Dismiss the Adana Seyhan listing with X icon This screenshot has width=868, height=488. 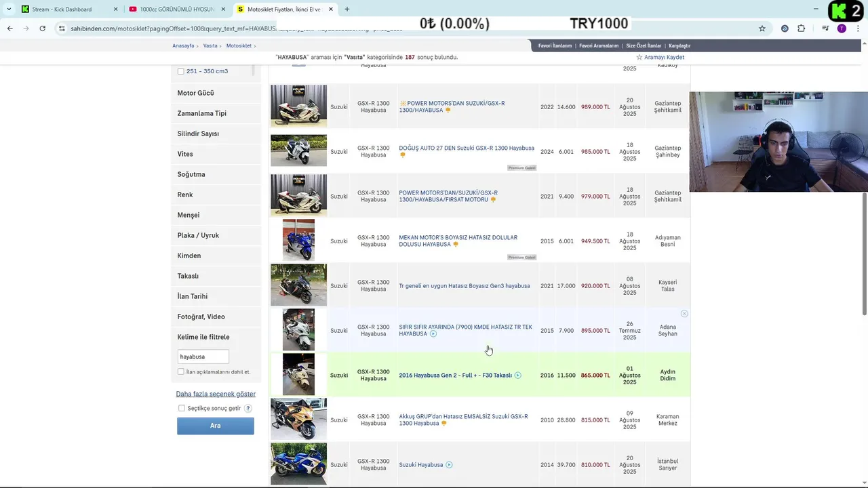coord(684,314)
